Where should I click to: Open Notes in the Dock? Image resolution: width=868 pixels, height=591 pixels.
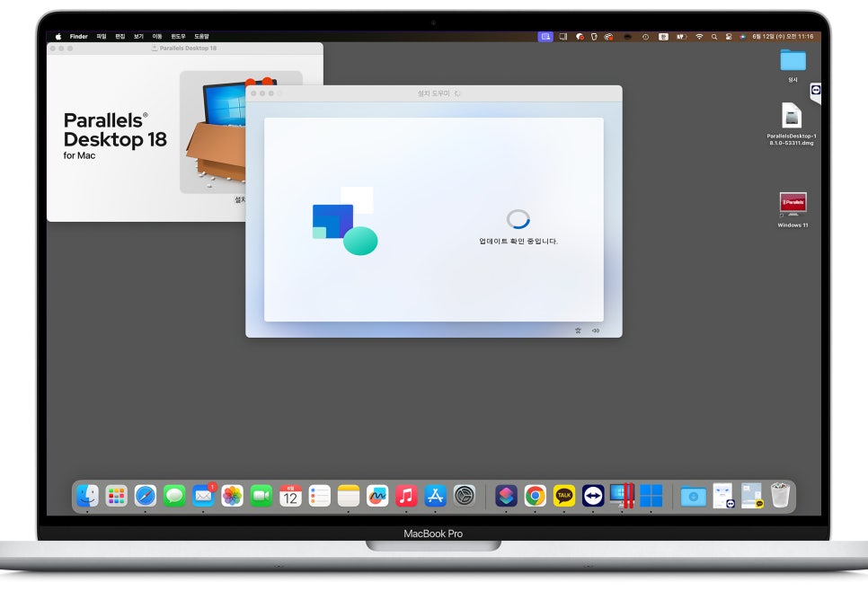click(349, 496)
